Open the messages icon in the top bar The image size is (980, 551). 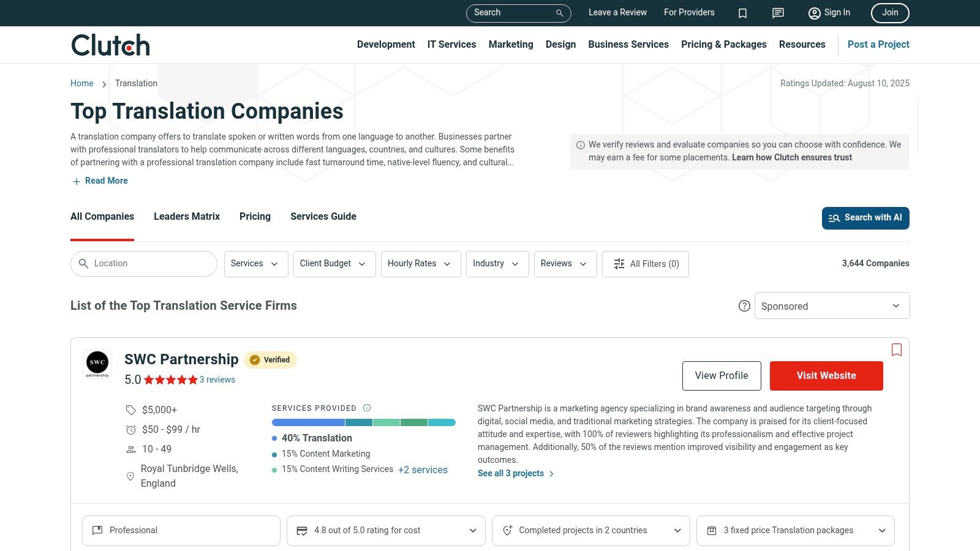coord(778,13)
